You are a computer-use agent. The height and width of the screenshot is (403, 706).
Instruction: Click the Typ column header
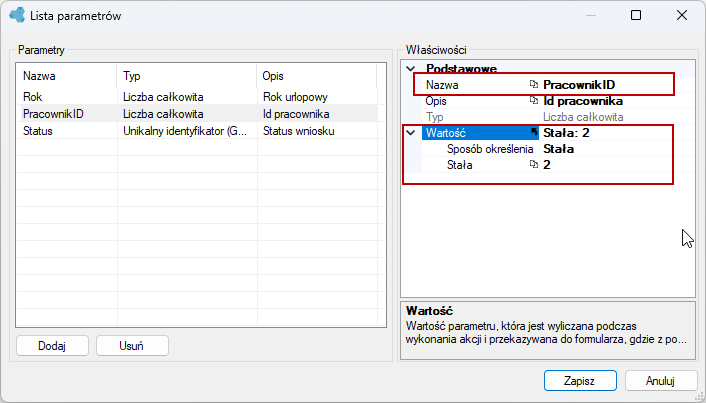(186, 76)
